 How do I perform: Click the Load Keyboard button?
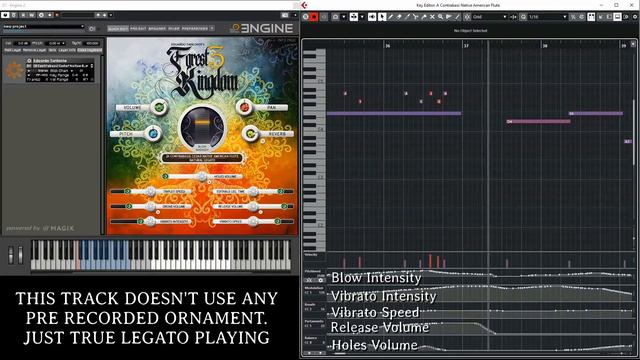pos(90,50)
